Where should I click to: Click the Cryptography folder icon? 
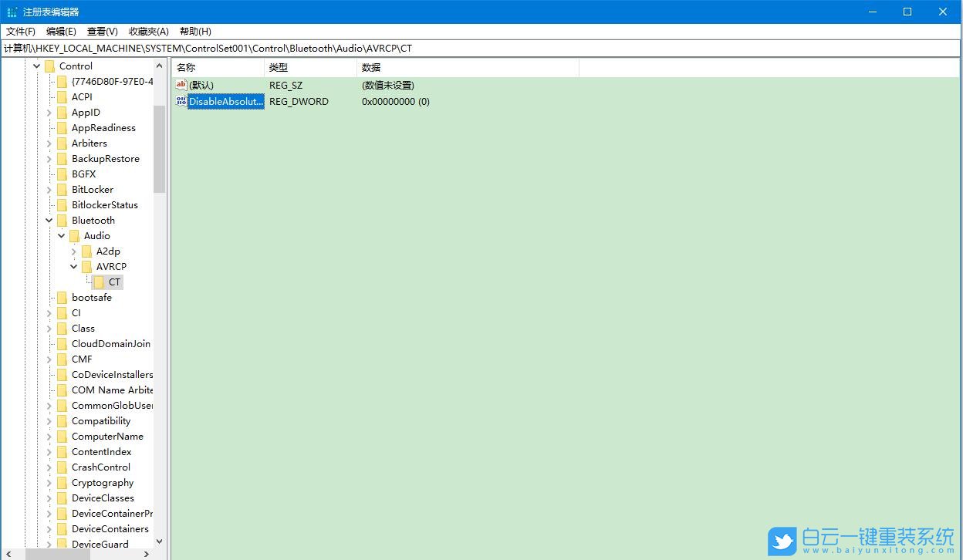click(62, 482)
